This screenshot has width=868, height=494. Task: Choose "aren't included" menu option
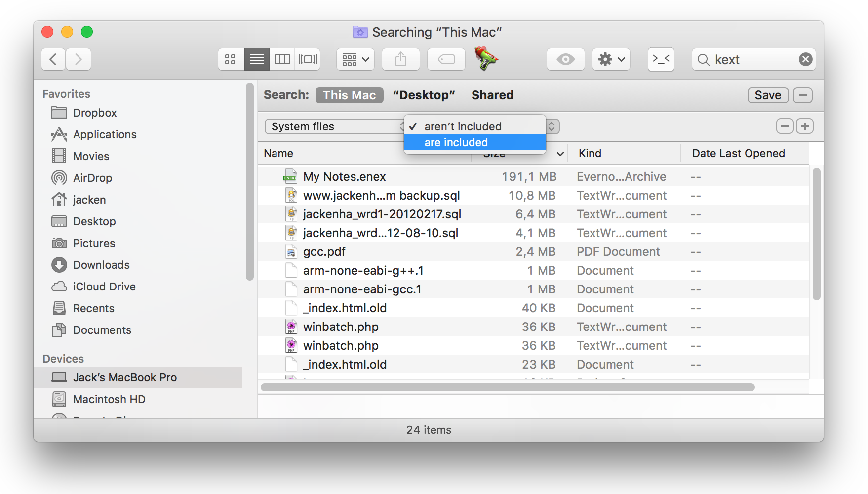click(475, 126)
